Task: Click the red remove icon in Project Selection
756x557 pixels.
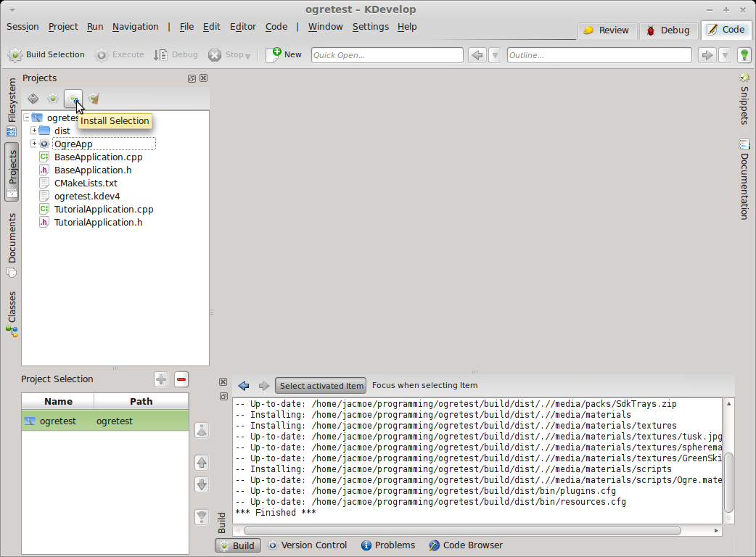Action: [181, 380]
